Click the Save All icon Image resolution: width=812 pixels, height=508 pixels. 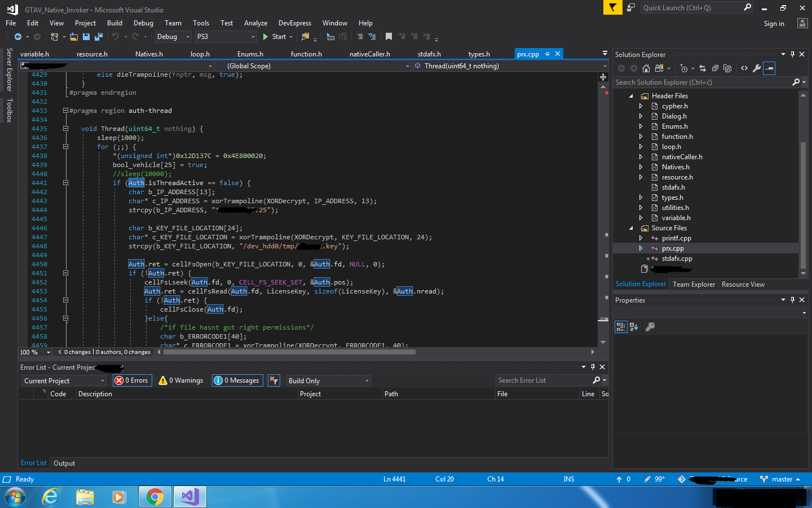pyautogui.click(x=99, y=37)
